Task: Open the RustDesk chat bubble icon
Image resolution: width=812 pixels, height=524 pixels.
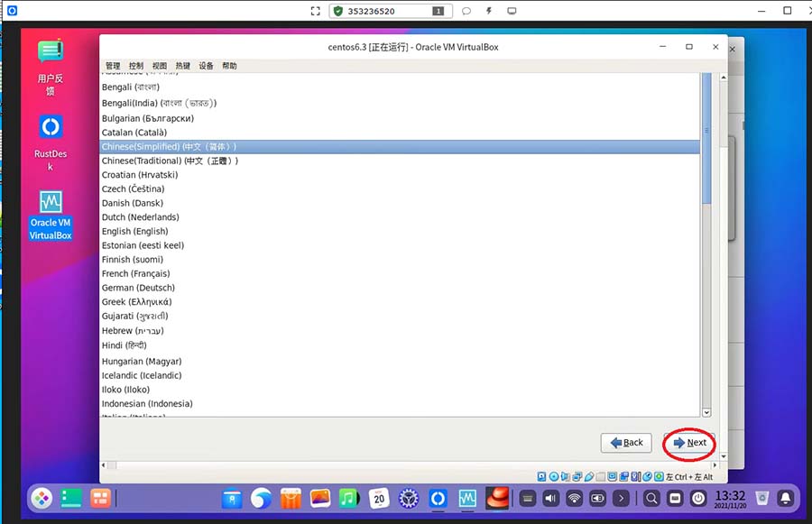Action: coord(466,11)
